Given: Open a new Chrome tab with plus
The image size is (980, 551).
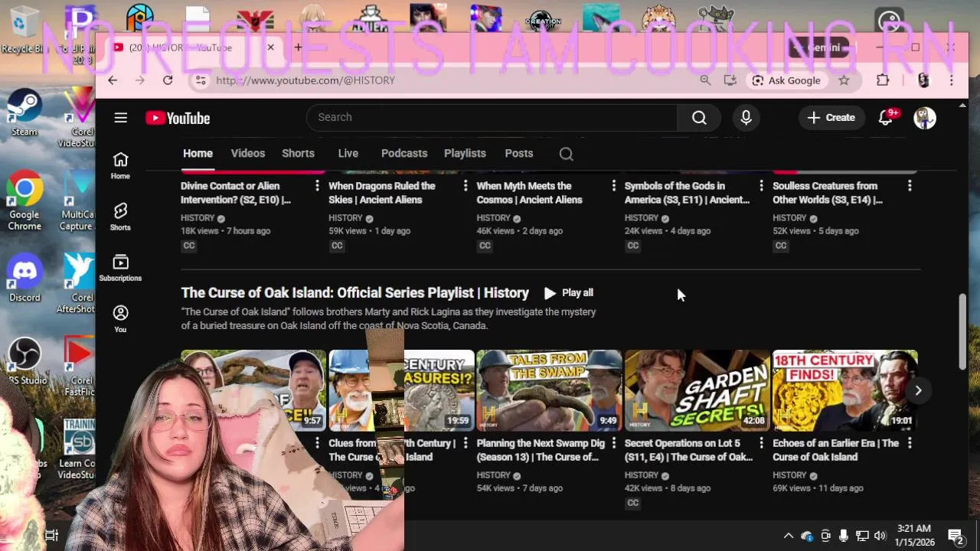Looking at the screenshot, I should [299, 47].
